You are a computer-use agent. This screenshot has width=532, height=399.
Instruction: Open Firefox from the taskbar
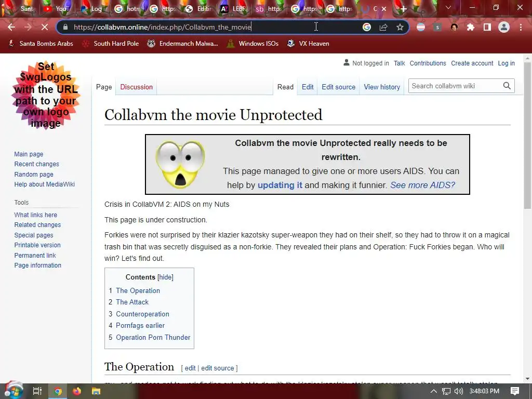[x=77, y=391]
